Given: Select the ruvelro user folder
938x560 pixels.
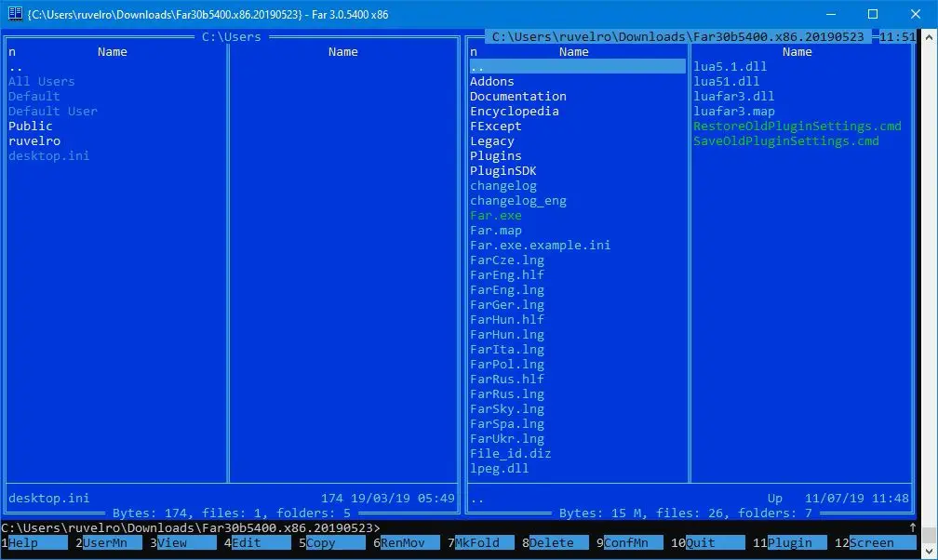Looking at the screenshot, I should [34, 141].
